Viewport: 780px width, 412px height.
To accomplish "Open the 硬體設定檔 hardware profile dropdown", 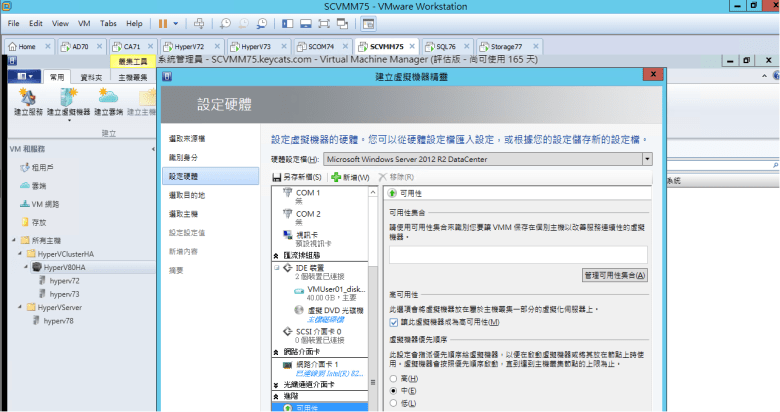I will (x=647, y=159).
